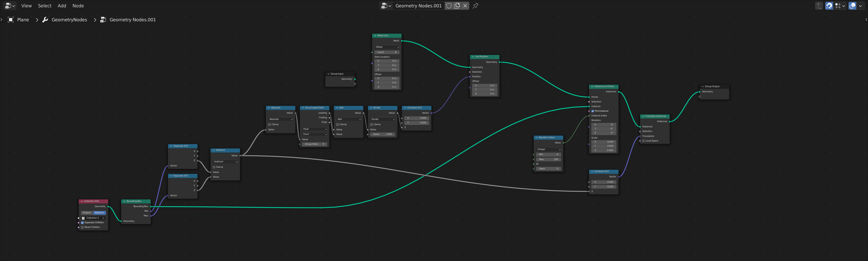Open the Add menu
This screenshot has width=868, height=261.
click(62, 6)
